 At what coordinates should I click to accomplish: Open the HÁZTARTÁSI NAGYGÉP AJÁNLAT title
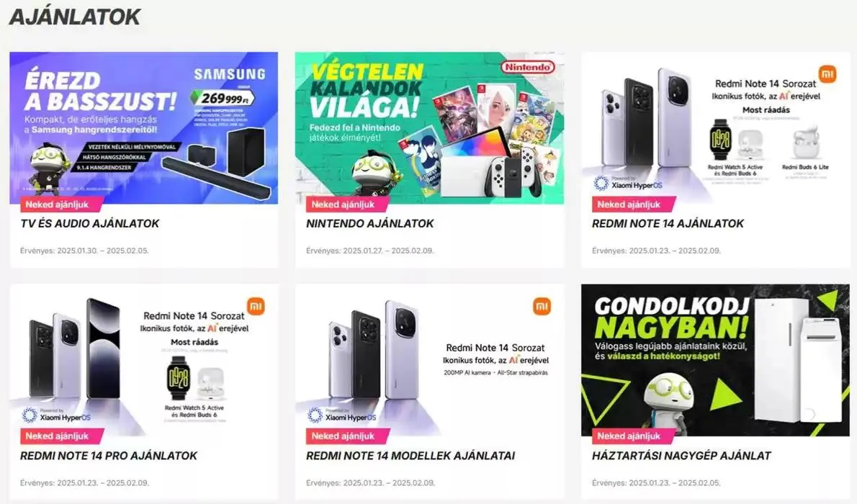tap(681, 456)
